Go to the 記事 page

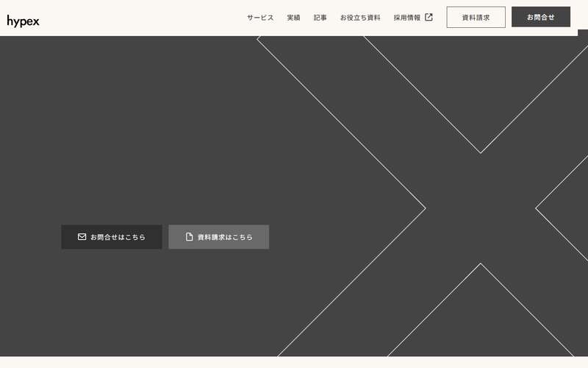pyautogui.click(x=320, y=18)
